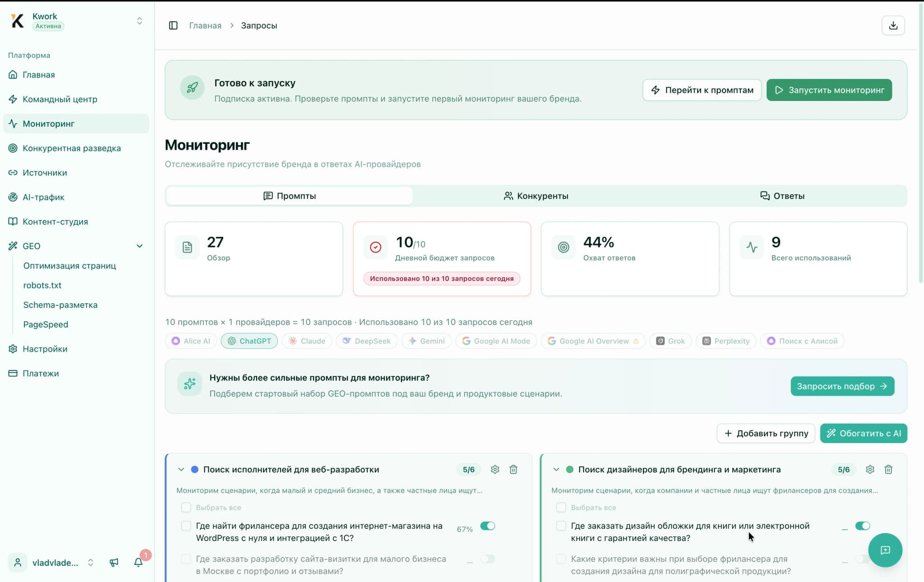
Task: Click Запросить подбор in the prompts banner
Action: (842, 386)
